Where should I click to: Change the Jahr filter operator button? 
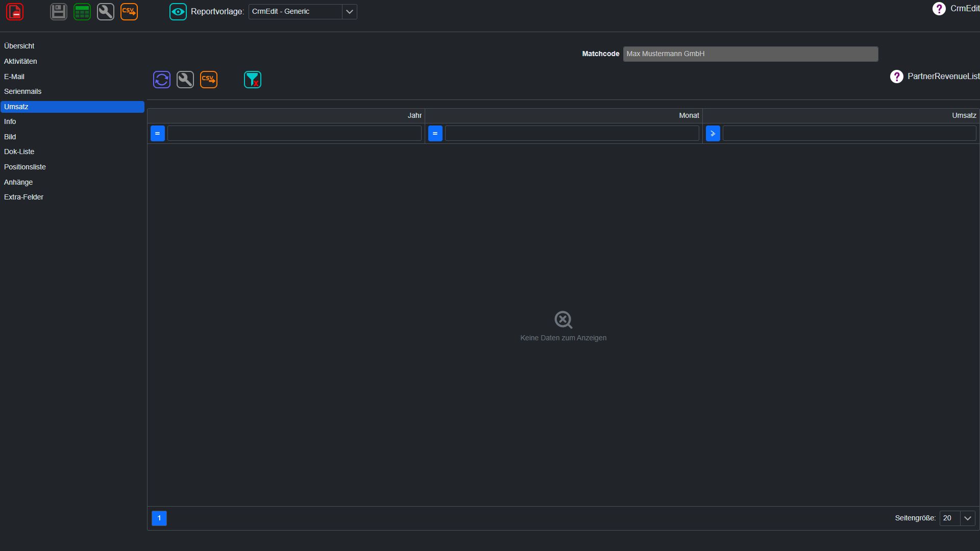tap(158, 134)
